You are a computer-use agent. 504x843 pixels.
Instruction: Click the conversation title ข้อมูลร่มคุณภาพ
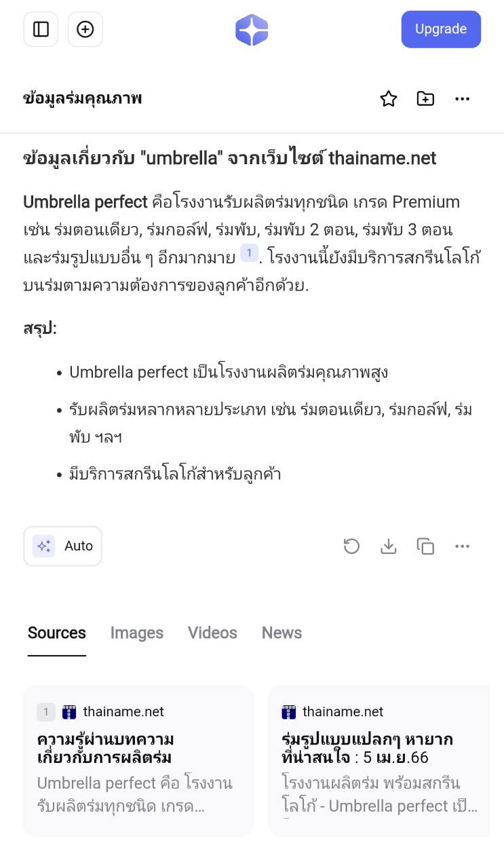pos(83,99)
